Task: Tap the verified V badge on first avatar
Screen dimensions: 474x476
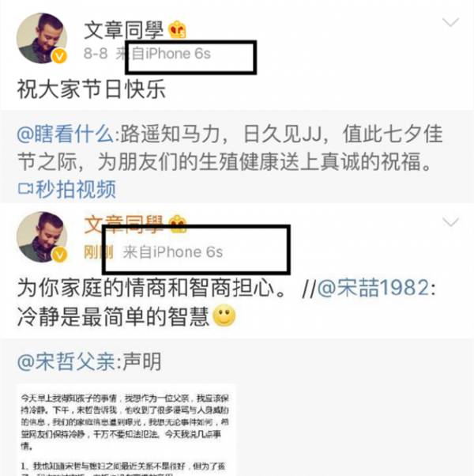Action: (x=59, y=56)
